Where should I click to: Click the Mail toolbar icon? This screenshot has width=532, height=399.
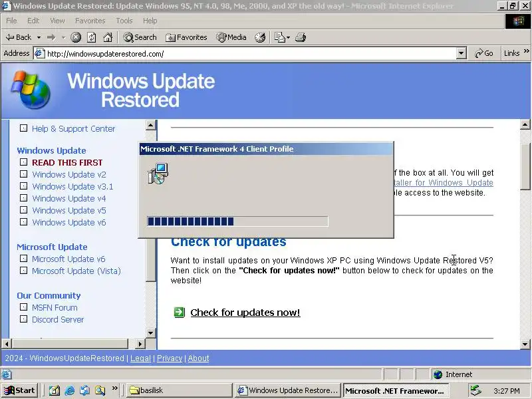coord(279,37)
